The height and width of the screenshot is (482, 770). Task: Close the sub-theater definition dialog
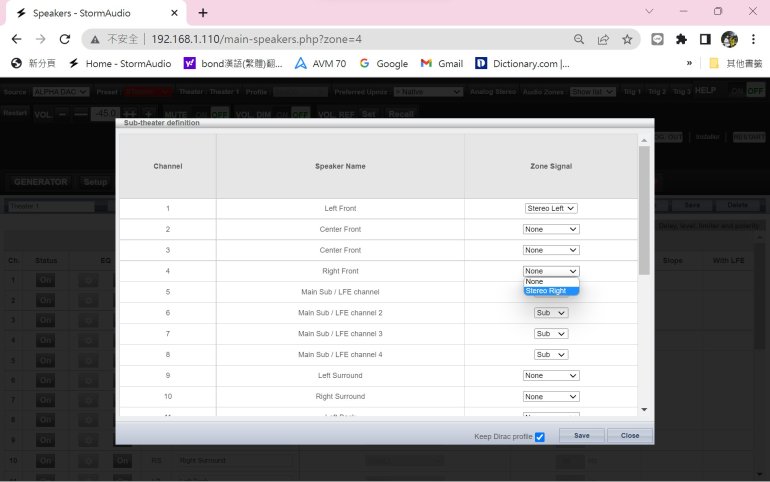click(629, 436)
